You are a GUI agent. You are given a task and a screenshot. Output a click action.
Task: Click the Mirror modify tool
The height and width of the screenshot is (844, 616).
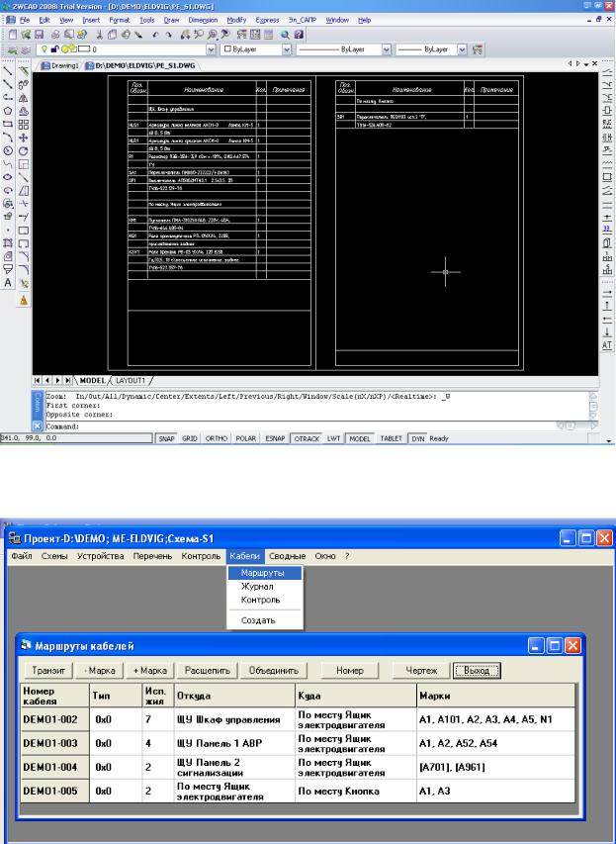24,98
